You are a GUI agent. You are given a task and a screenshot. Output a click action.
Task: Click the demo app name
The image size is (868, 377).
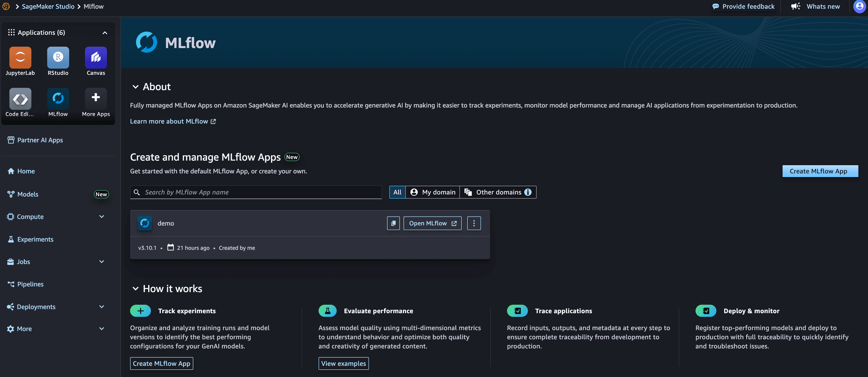click(x=166, y=224)
